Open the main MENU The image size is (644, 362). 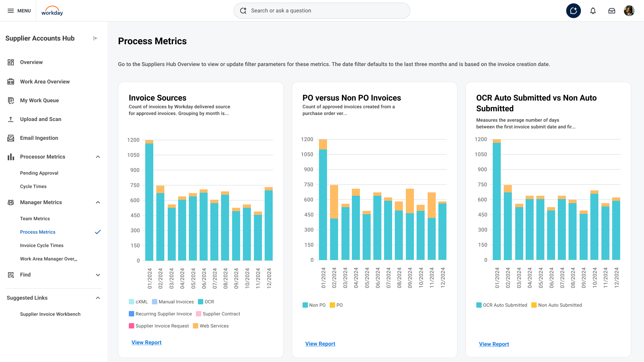[19, 11]
